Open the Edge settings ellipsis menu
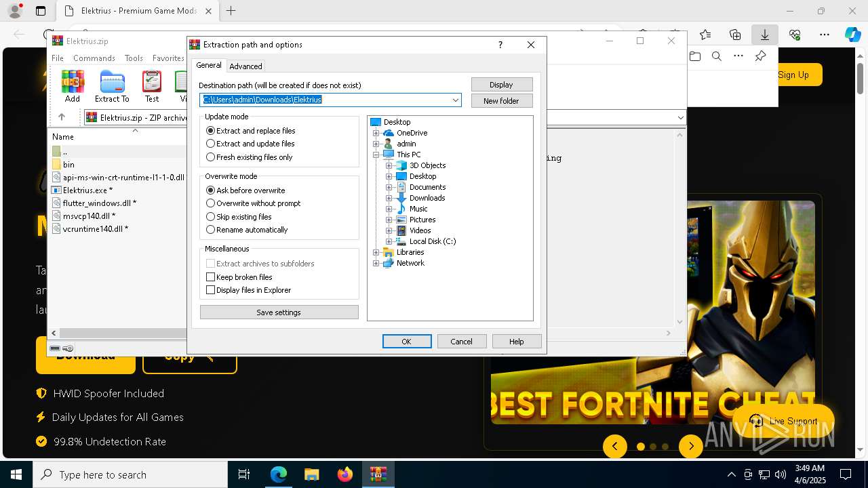868x488 pixels. (x=825, y=35)
